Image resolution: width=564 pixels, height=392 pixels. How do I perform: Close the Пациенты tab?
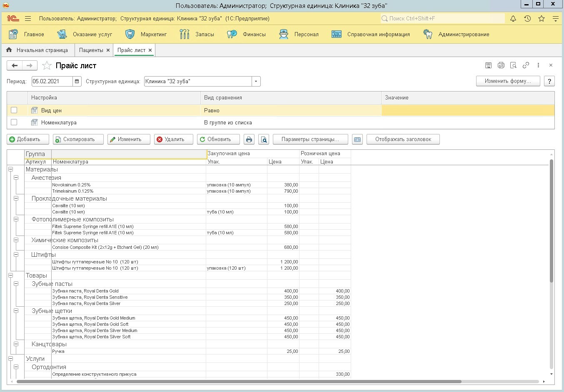pyautogui.click(x=108, y=50)
